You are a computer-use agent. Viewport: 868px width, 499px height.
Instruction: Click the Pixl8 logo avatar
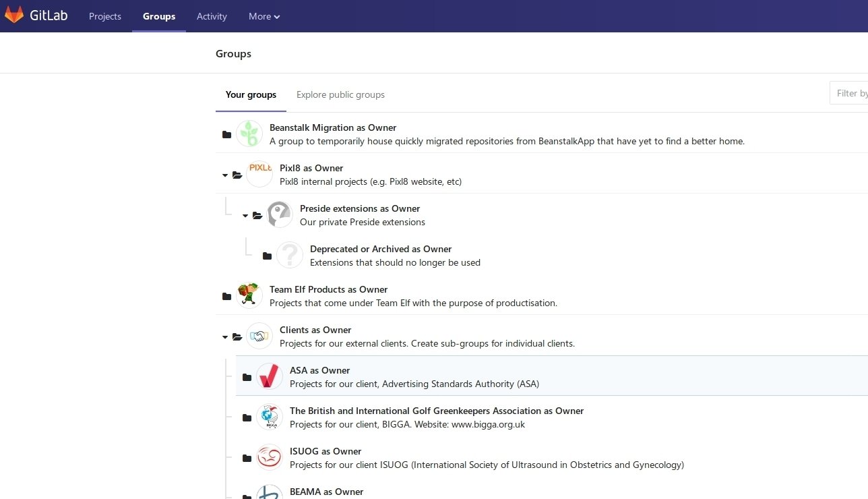click(259, 174)
